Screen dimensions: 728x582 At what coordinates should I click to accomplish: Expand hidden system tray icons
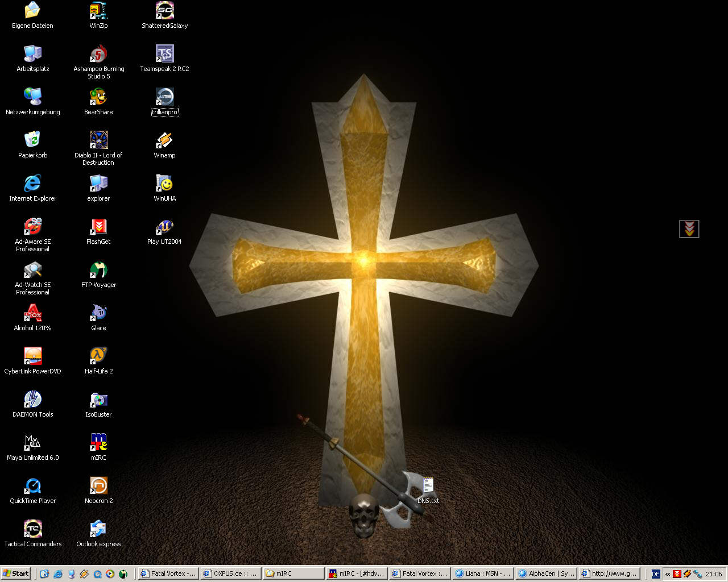coord(668,574)
